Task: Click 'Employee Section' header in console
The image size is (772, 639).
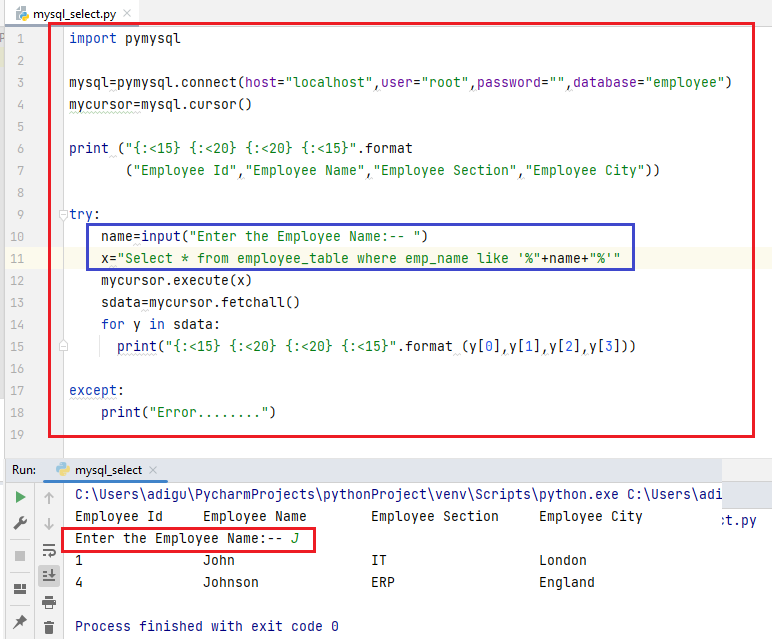Action: pyautogui.click(x=435, y=516)
